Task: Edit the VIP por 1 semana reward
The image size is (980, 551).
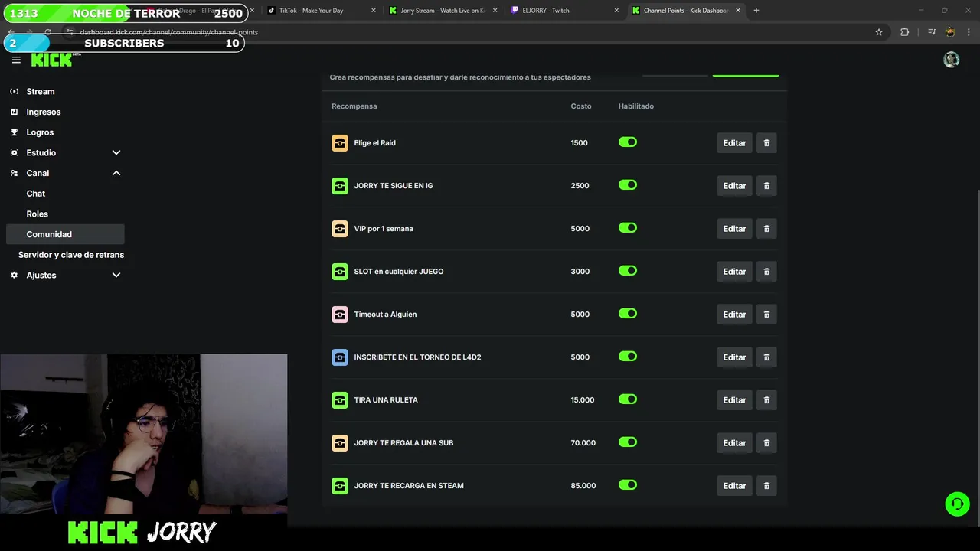Action: [x=734, y=229]
